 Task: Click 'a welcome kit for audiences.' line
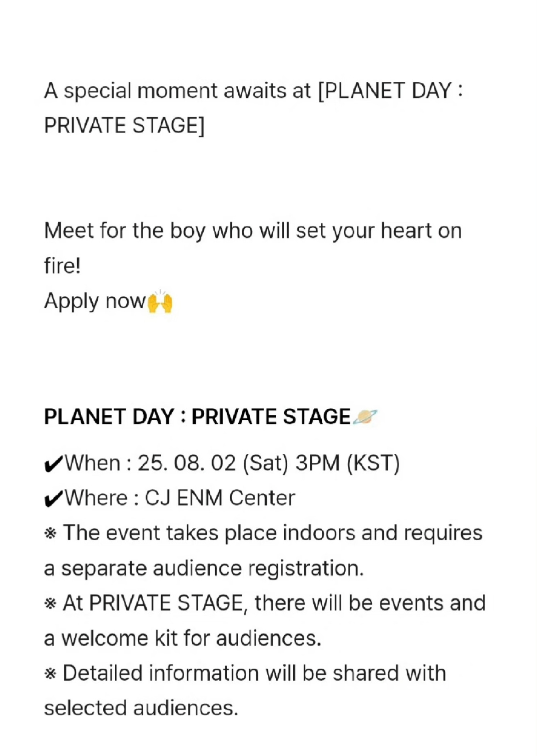point(183,638)
